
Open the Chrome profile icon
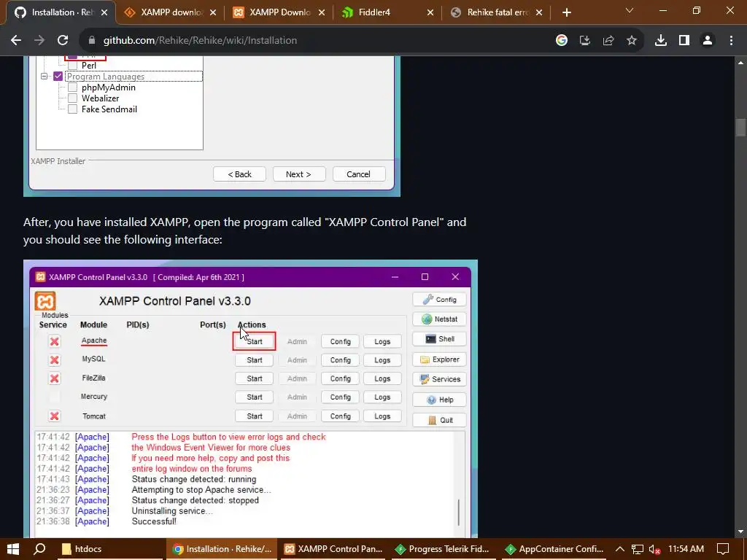708,41
